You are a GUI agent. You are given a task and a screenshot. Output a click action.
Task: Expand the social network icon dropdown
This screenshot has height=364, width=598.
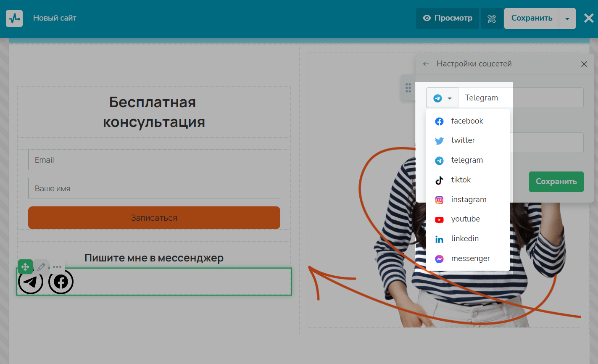(442, 98)
